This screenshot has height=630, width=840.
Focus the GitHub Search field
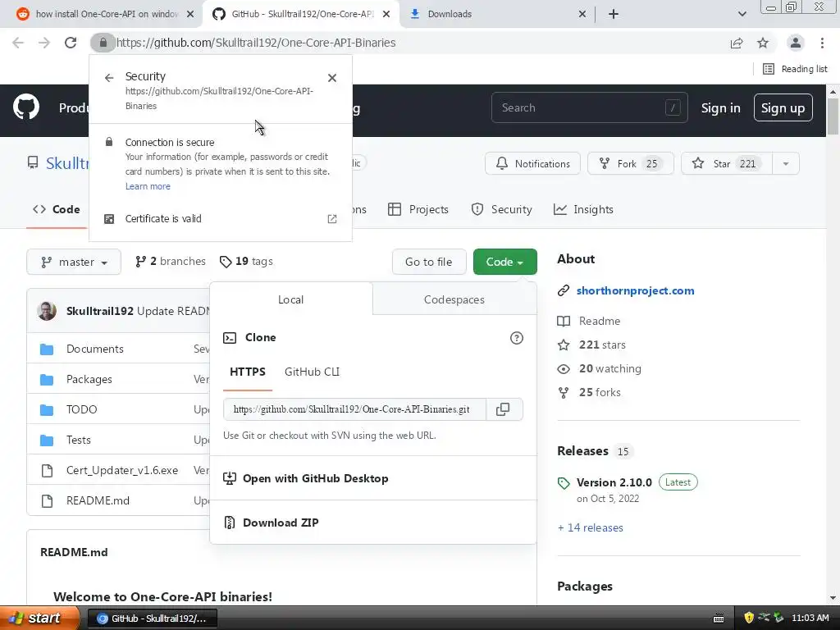click(x=589, y=107)
